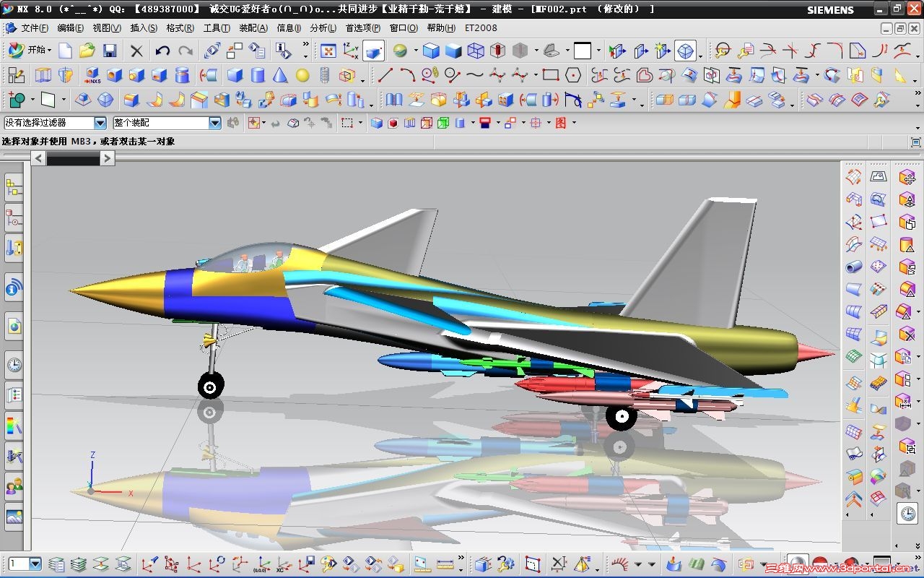
Task: Open the History clock sidebar tab
Action: [14, 364]
